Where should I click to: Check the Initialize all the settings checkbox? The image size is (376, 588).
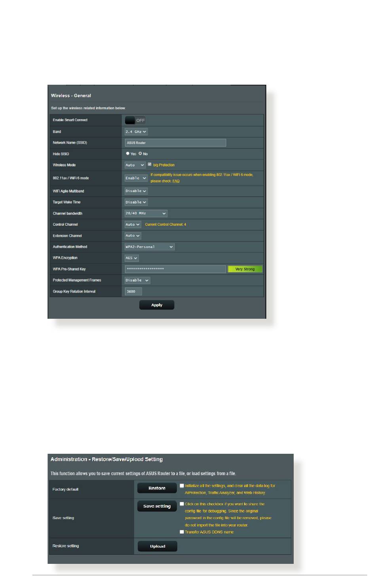[x=182, y=485]
